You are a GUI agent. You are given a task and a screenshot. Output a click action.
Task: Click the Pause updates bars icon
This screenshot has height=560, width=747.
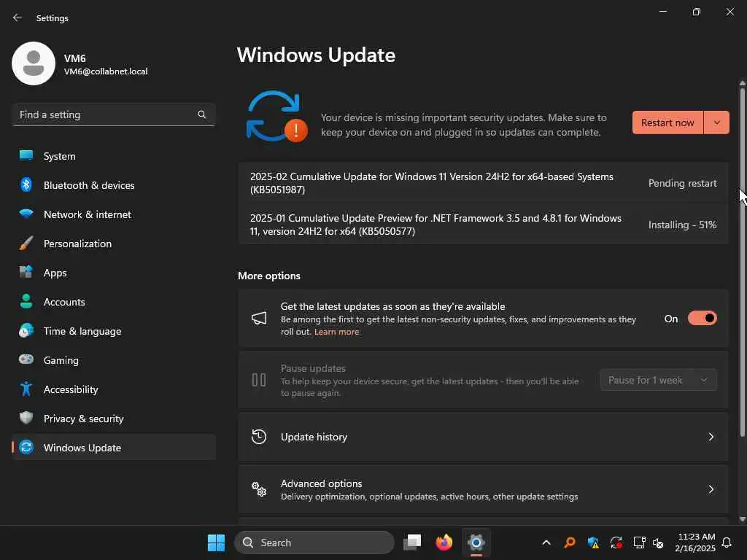coord(259,380)
